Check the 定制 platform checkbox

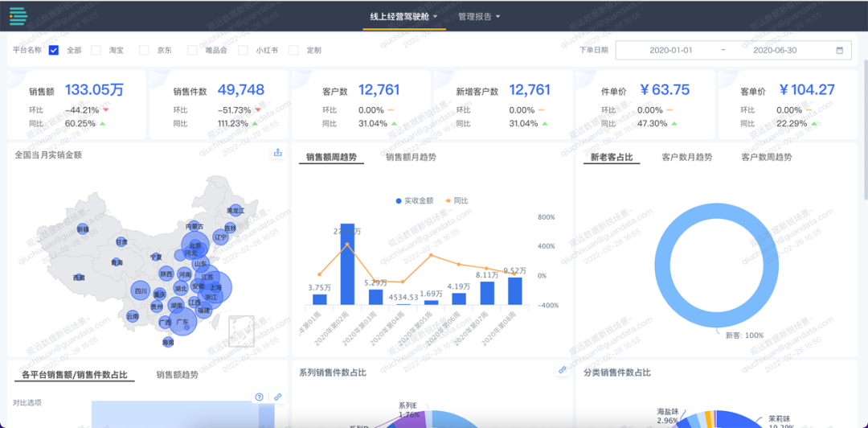click(293, 50)
